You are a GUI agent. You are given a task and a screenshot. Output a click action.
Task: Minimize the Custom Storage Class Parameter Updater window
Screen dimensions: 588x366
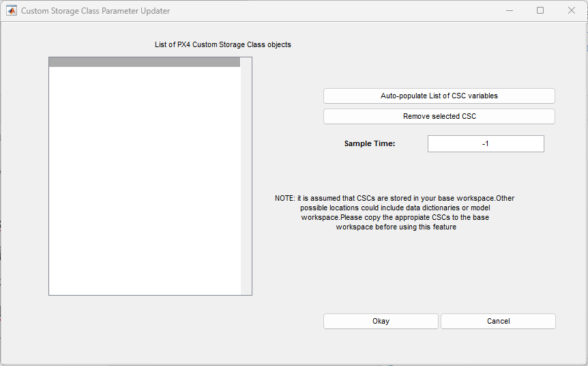pyautogui.click(x=510, y=10)
